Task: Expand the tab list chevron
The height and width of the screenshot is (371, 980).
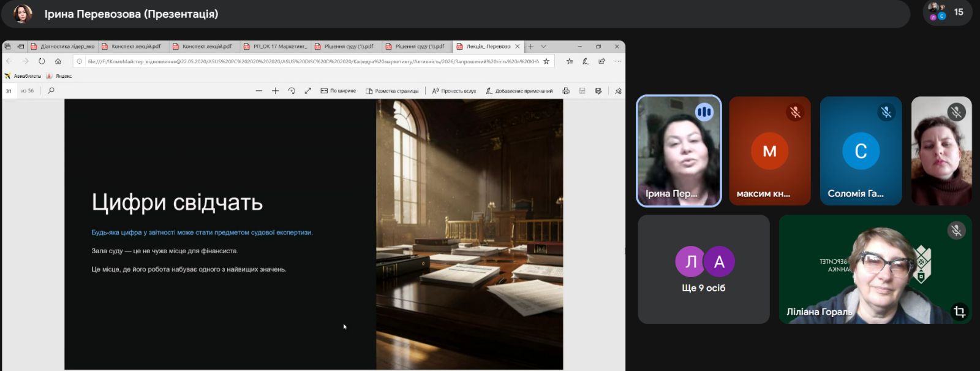Action: pyautogui.click(x=543, y=47)
